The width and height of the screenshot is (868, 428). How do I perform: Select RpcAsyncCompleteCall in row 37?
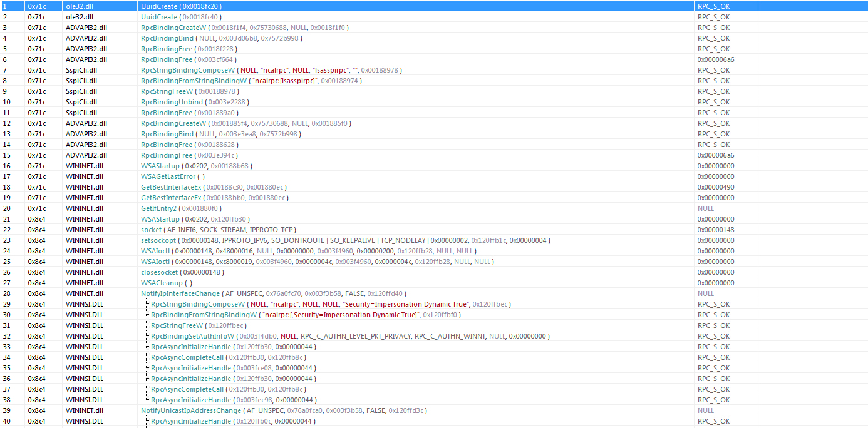coord(229,389)
